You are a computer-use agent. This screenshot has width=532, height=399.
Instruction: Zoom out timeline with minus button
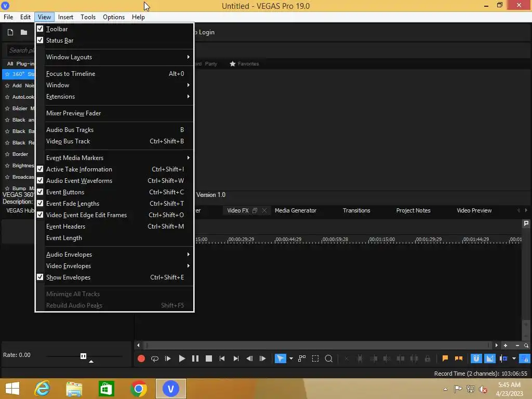[x=517, y=345]
